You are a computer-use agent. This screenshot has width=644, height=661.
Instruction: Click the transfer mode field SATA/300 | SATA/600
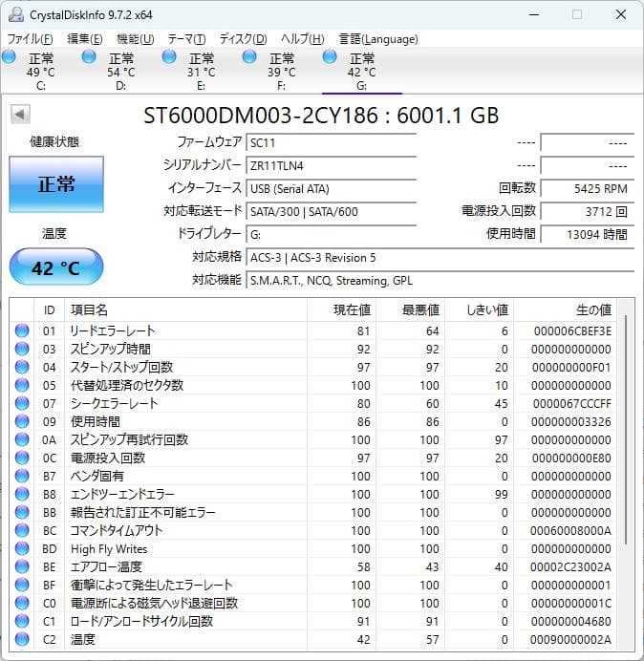(332, 211)
